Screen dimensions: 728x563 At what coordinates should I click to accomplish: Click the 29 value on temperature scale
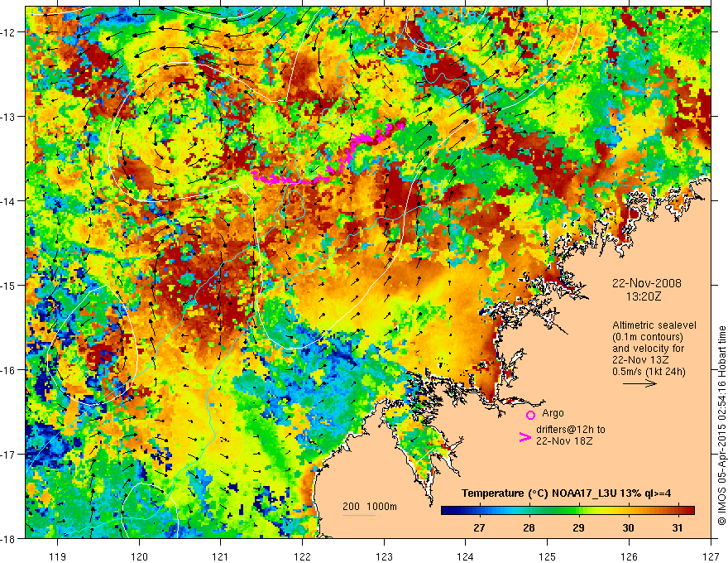[x=578, y=527]
